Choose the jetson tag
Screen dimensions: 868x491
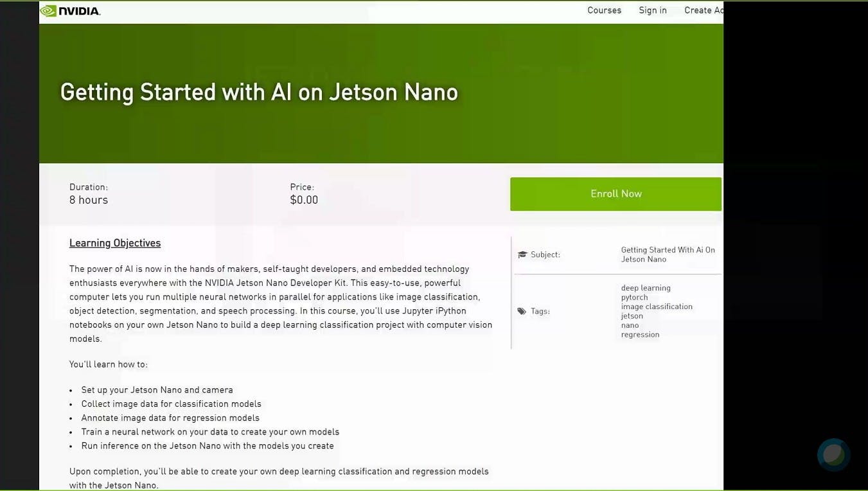pyautogui.click(x=632, y=316)
